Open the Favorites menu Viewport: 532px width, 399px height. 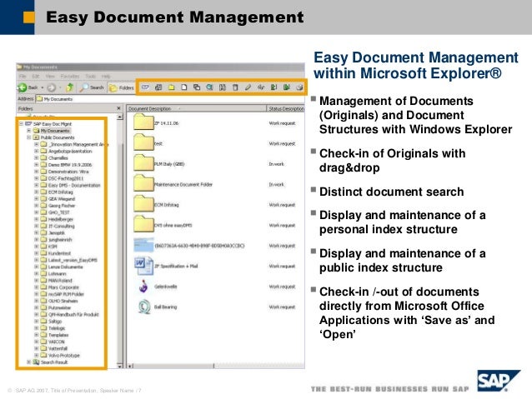coord(70,77)
